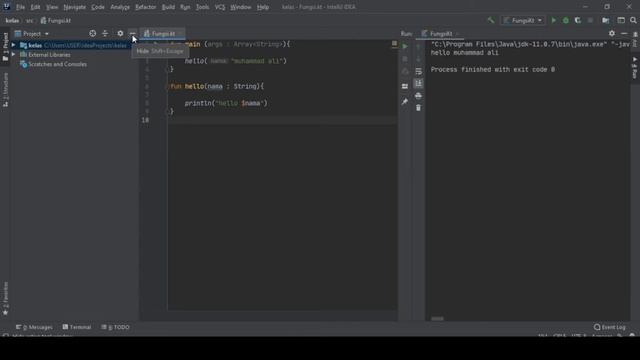Click the Stop icon in the Run panel sidebar
640x360 pixels.
point(405,59)
